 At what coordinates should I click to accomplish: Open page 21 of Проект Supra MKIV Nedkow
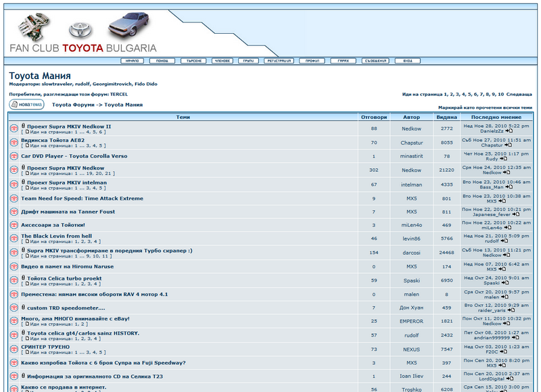point(108,174)
